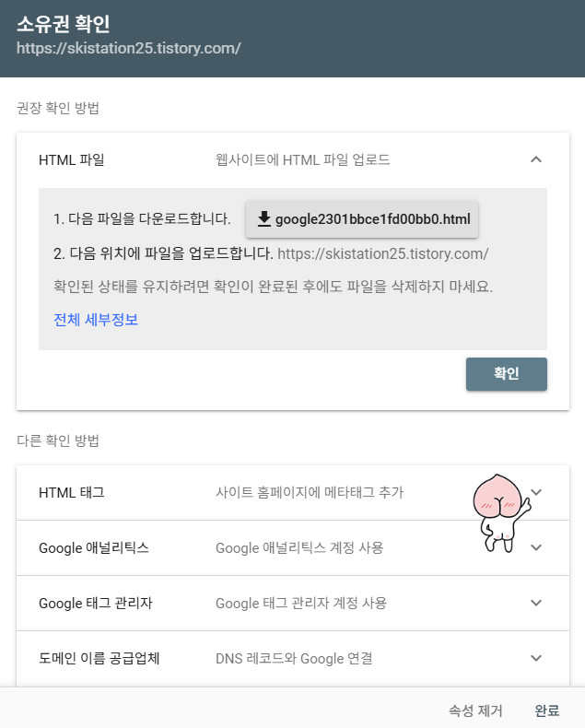The width and height of the screenshot is (585, 728).
Task: Click '웹사이트에 HTML 파일 업로드' description
Action: click(303, 159)
